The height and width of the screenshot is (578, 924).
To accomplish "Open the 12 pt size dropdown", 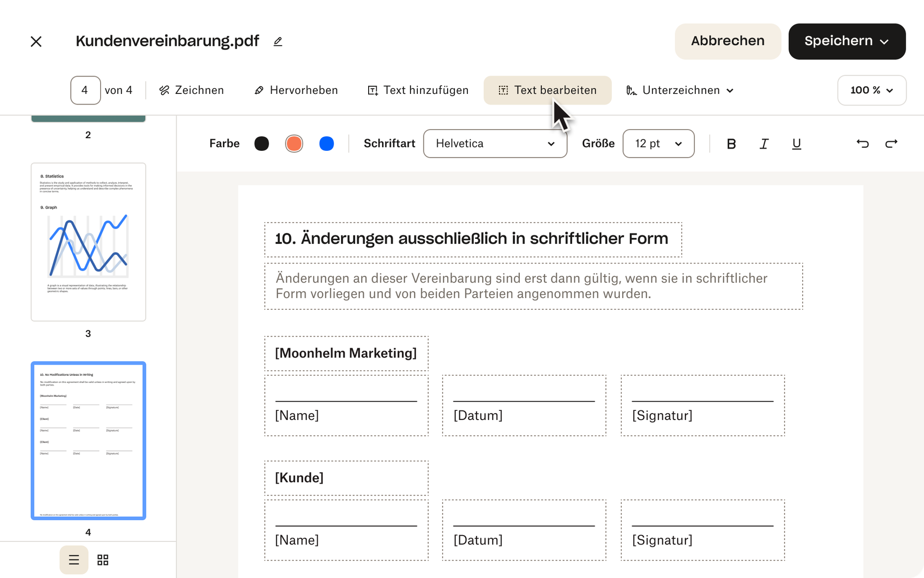I will pyautogui.click(x=658, y=144).
